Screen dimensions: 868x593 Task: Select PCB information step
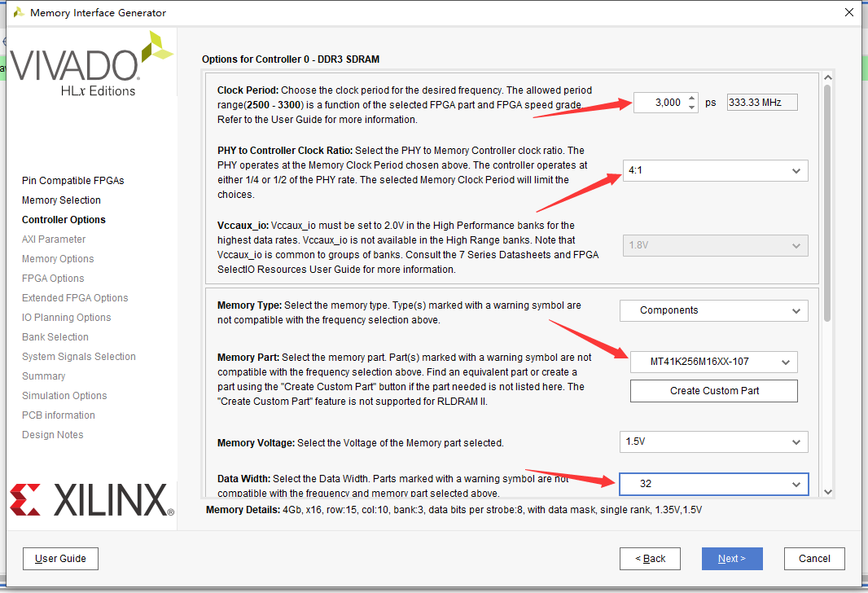click(59, 415)
